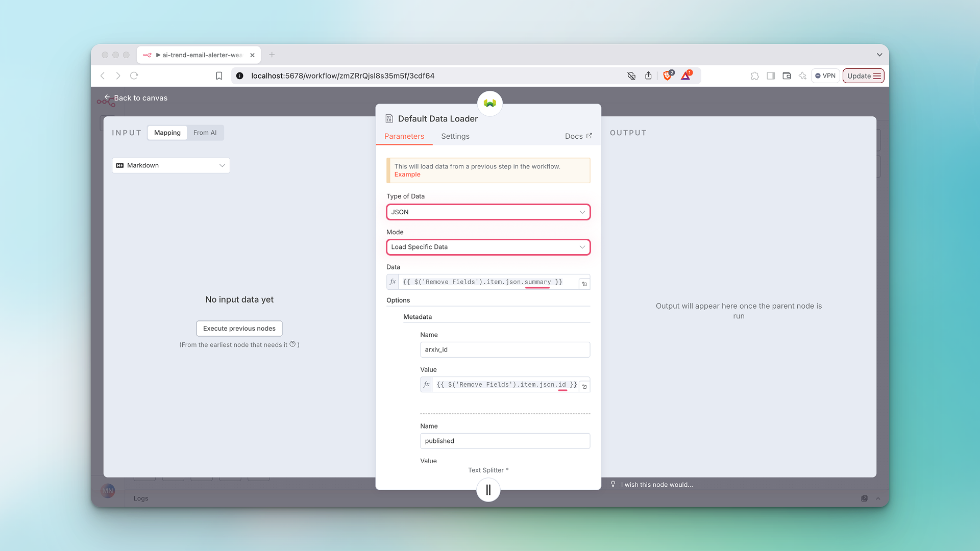Click the browser forward arrow
The width and height of the screenshot is (980, 551).
click(x=118, y=76)
